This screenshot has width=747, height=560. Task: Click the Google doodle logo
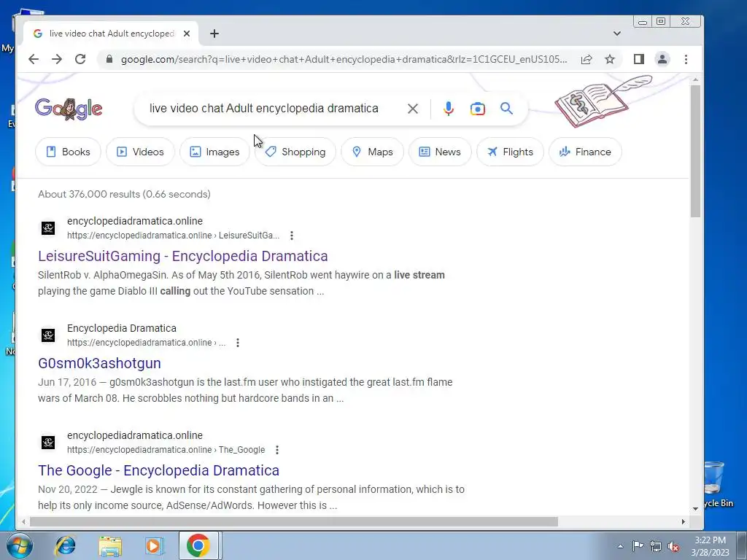pyautogui.click(x=69, y=109)
